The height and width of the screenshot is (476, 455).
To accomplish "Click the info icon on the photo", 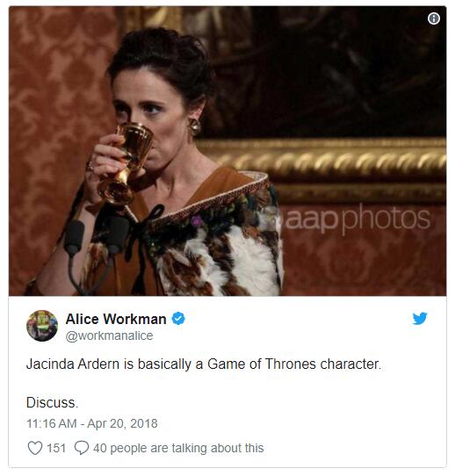I will tap(433, 18).
